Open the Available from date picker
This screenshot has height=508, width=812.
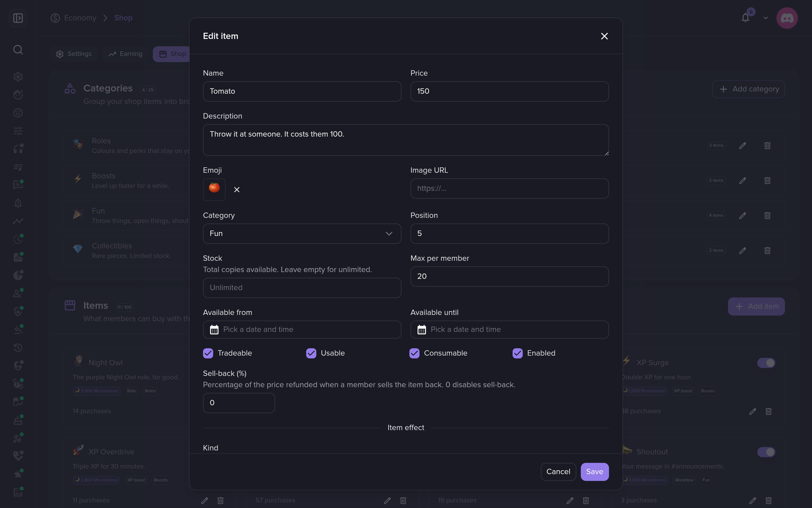[x=302, y=330]
